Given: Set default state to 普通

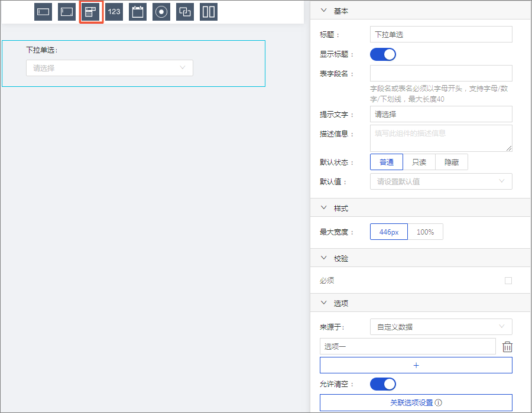Looking at the screenshot, I should coord(387,162).
